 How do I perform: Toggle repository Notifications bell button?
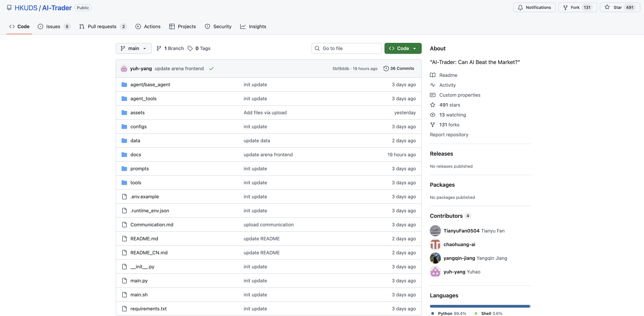click(534, 8)
